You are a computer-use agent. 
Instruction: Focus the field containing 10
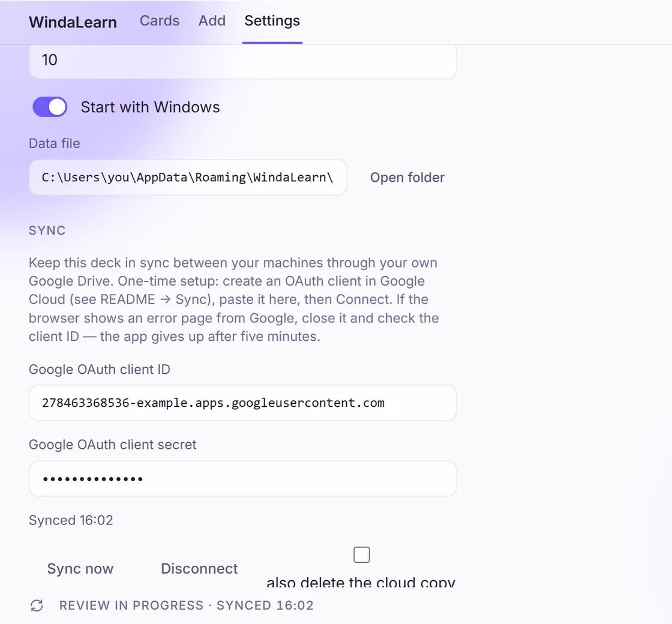tap(242, 61)
